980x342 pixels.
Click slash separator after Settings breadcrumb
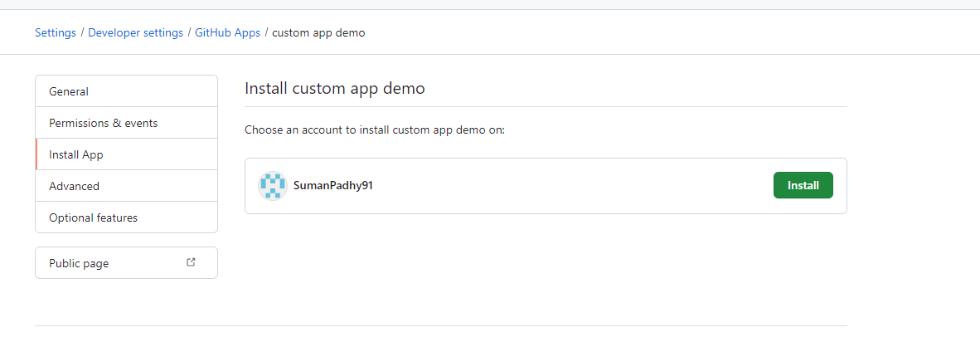(x=82, y=32)
